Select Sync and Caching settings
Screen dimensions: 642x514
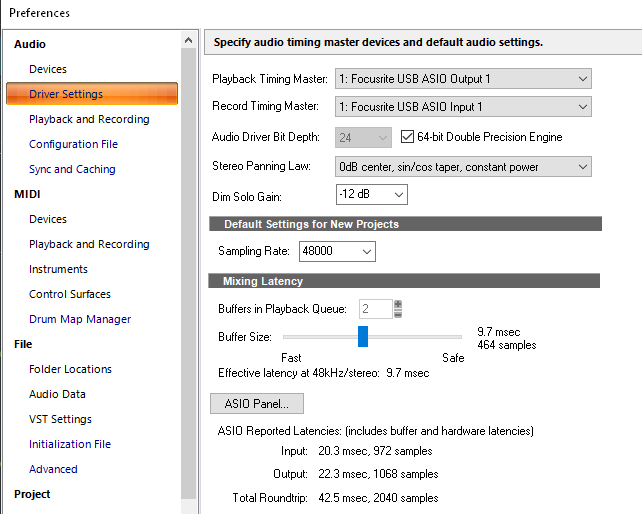coord(72,169)
